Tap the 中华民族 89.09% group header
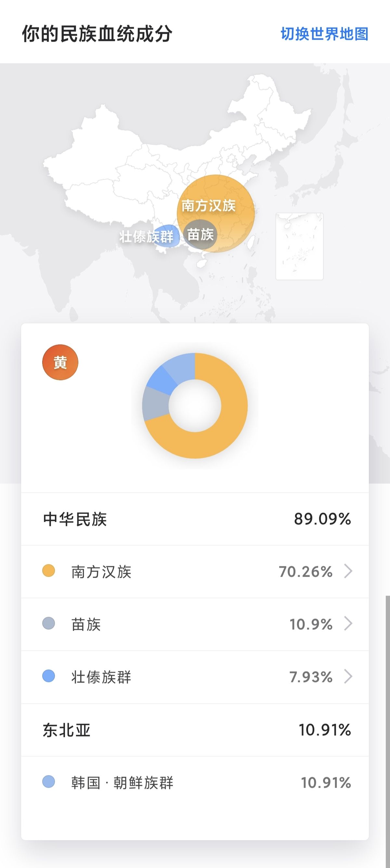This screenshot has height=868, width=390. coord(195,519)
